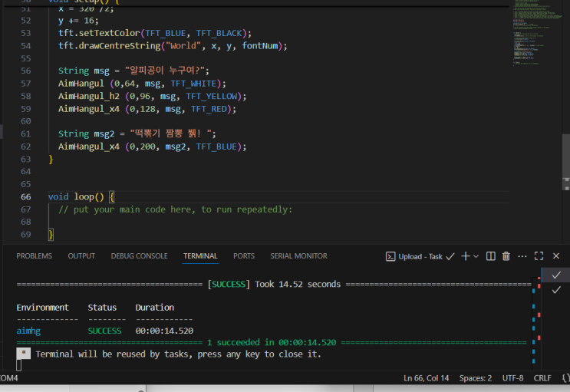Open terminal panel more actions ellipsis
570x392 pixels.
(522, 256)
